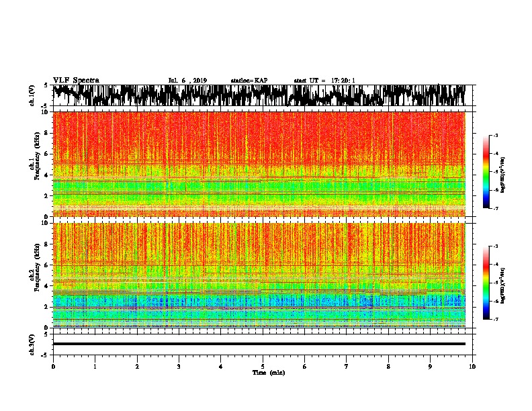The height and width of the screenshot is (411, 532).
Task: Click the ch.1 color scale bar
Action: point(486,172)
